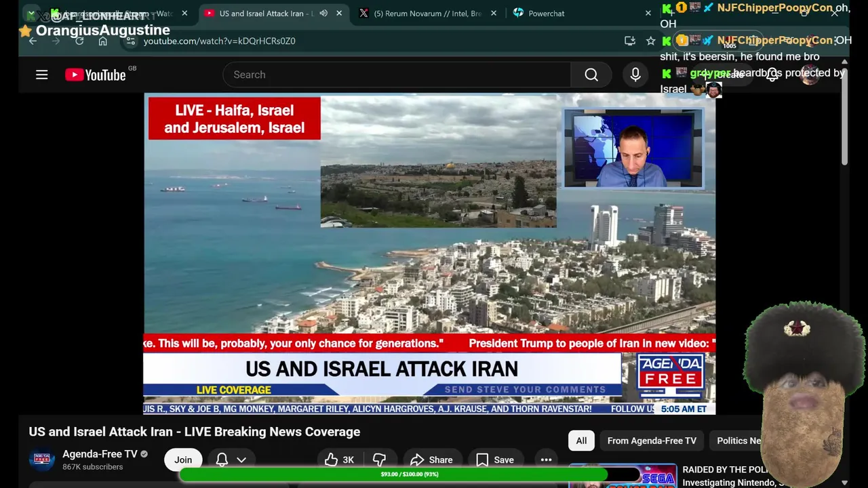Click scrollbar down arrow
Screen dimensions: 868x488
coord(844,483)
